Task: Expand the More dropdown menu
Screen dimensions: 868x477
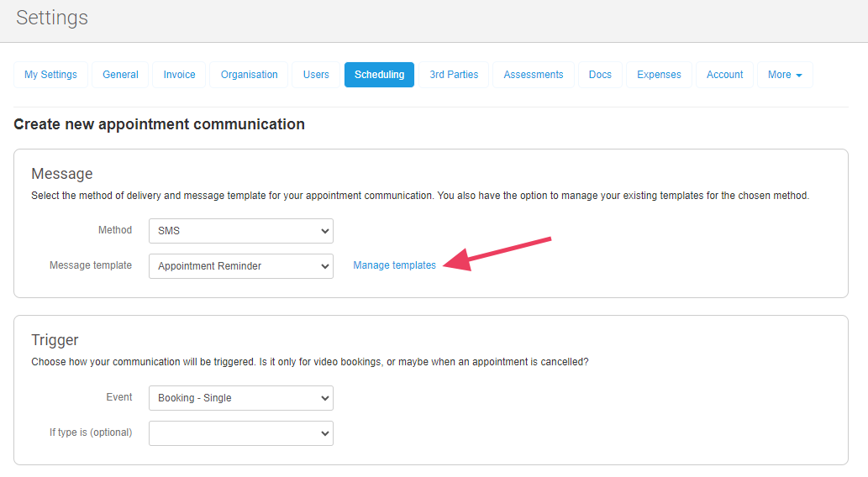Action: (784, 75)
